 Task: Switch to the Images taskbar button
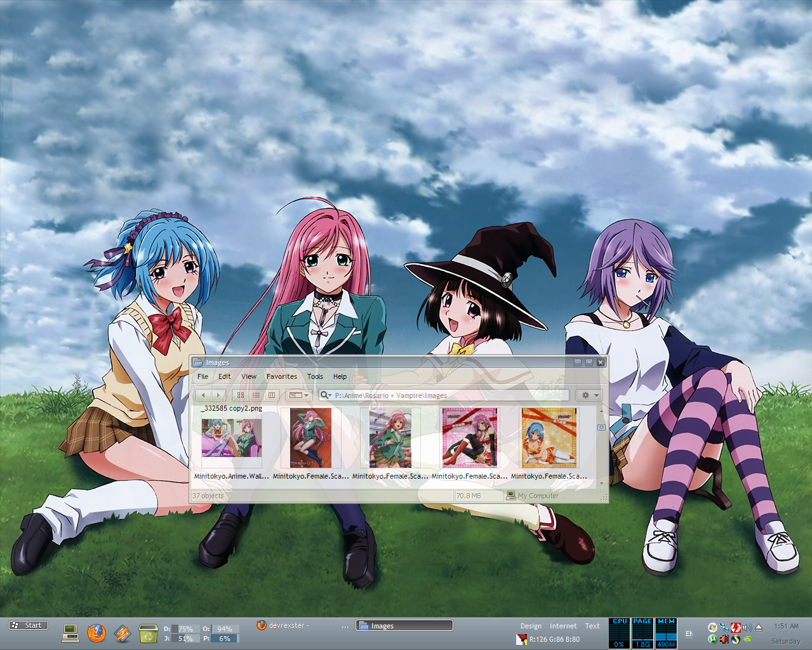404,626
